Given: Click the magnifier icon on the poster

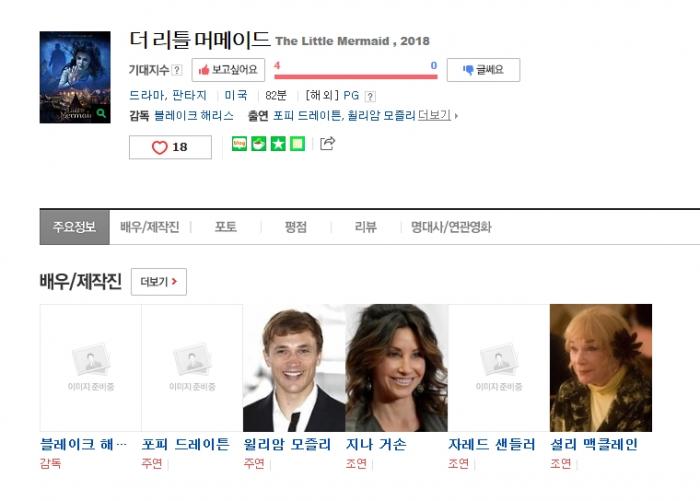Looking at the screenshot, I should tap(101, 113).
